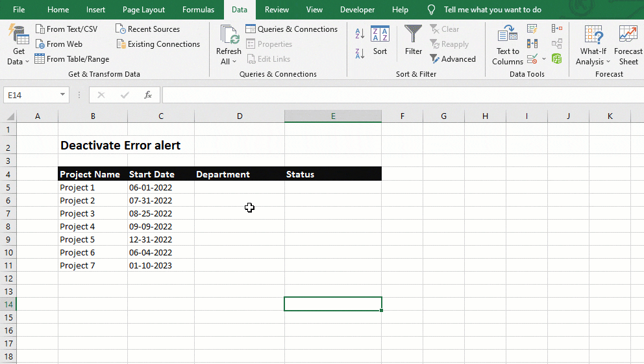Select date 12-31-2022

[161, 240]
